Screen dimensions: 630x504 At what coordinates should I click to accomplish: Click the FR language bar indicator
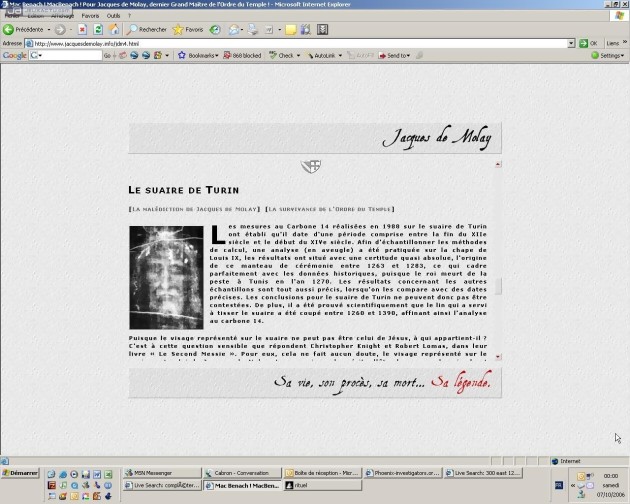point(558,485)
